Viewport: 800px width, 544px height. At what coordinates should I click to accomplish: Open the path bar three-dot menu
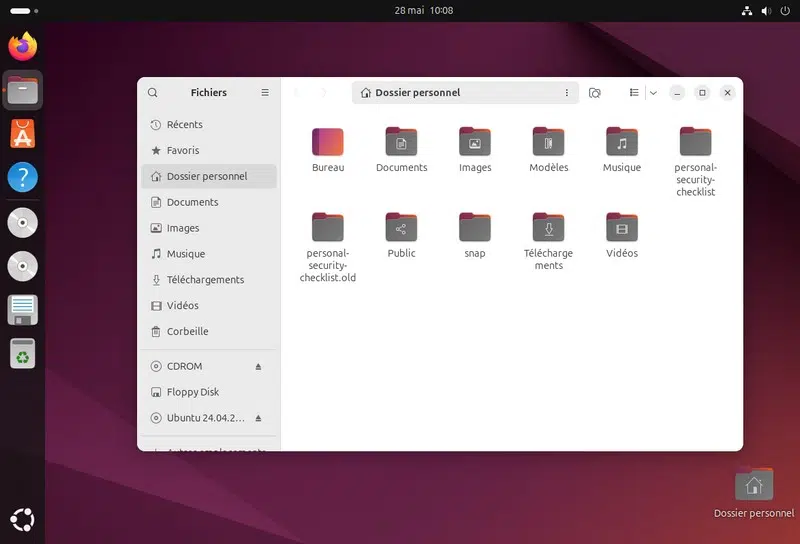566,93
